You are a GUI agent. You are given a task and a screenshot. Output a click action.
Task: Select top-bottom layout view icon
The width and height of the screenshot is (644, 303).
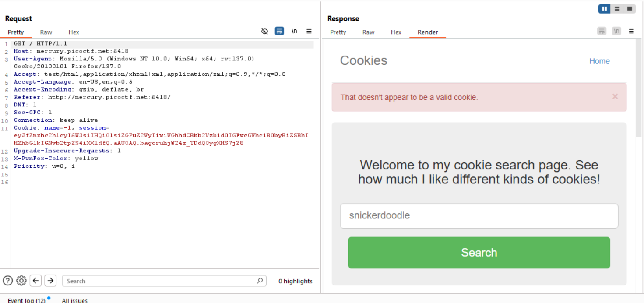(617, 9)
